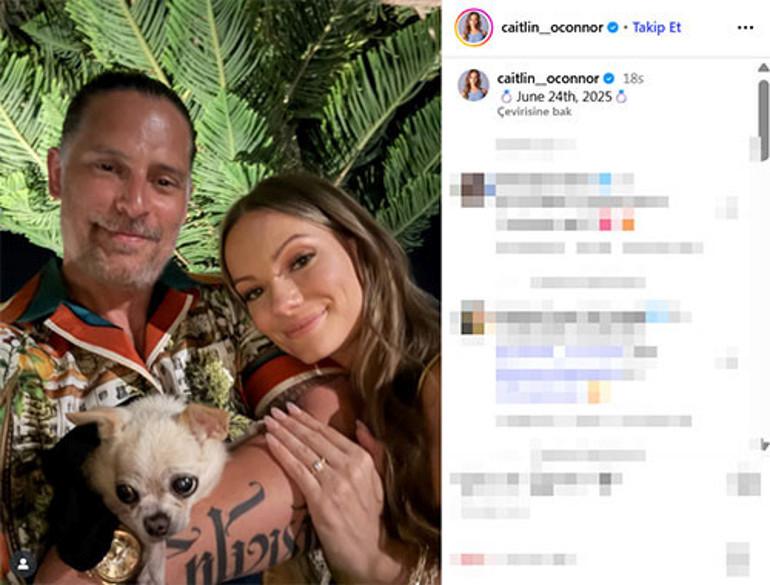Image resolution: width=770 pixels, height=585 pixels.
Task: View story from header profile picture
Action: (x=474, y=28)
